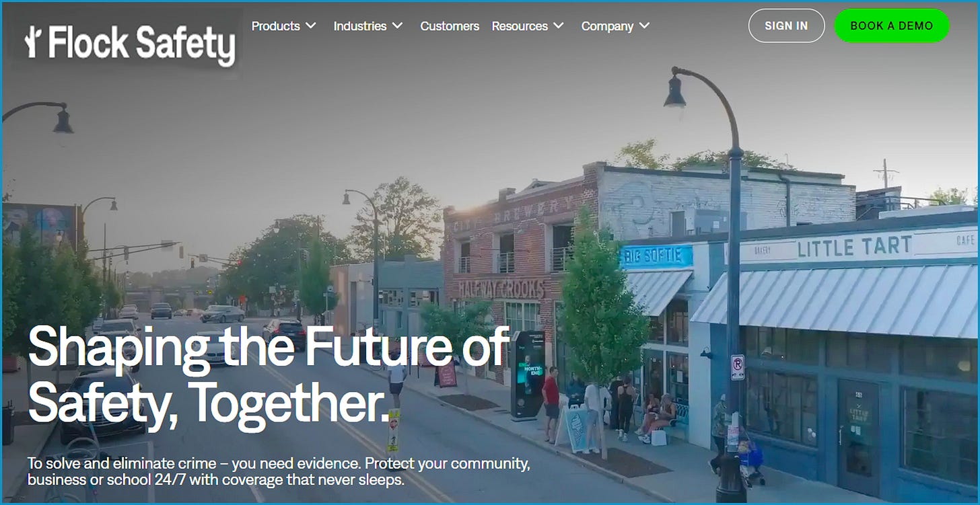The width and height of the screenshot is (980, 505).
Task: Click the blue BIG SOFTIE sign
Action: click(x=656, y=256)
